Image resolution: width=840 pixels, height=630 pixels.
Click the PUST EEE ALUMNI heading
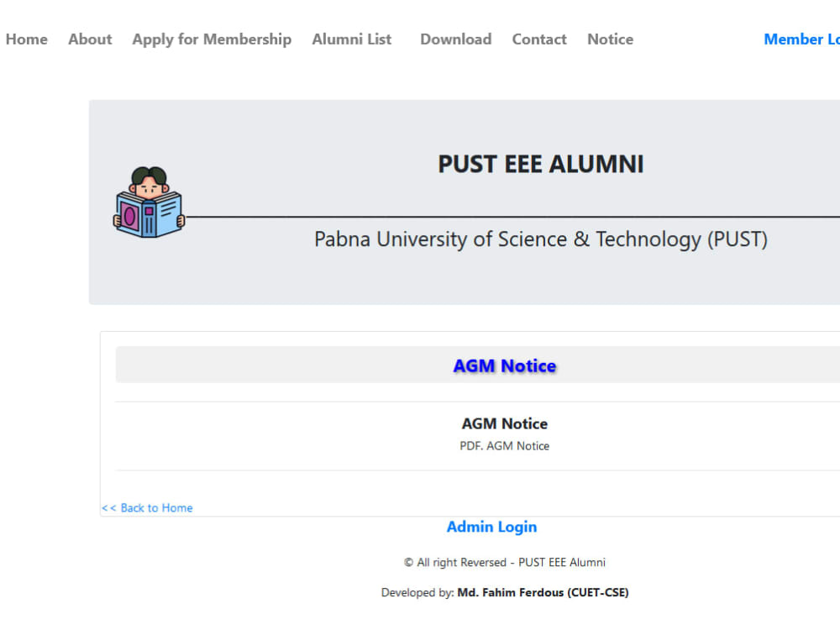(541, 164)
